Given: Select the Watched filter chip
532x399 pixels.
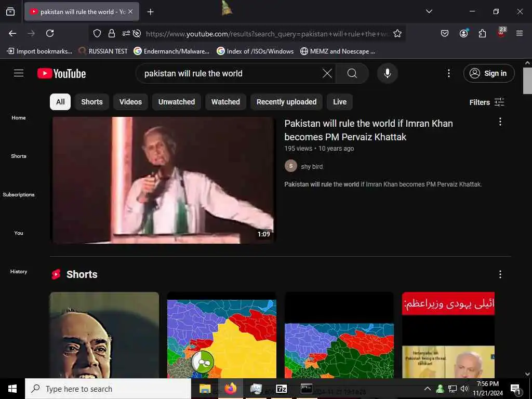Looking at the screenshot, I should [x=225, y=102].
